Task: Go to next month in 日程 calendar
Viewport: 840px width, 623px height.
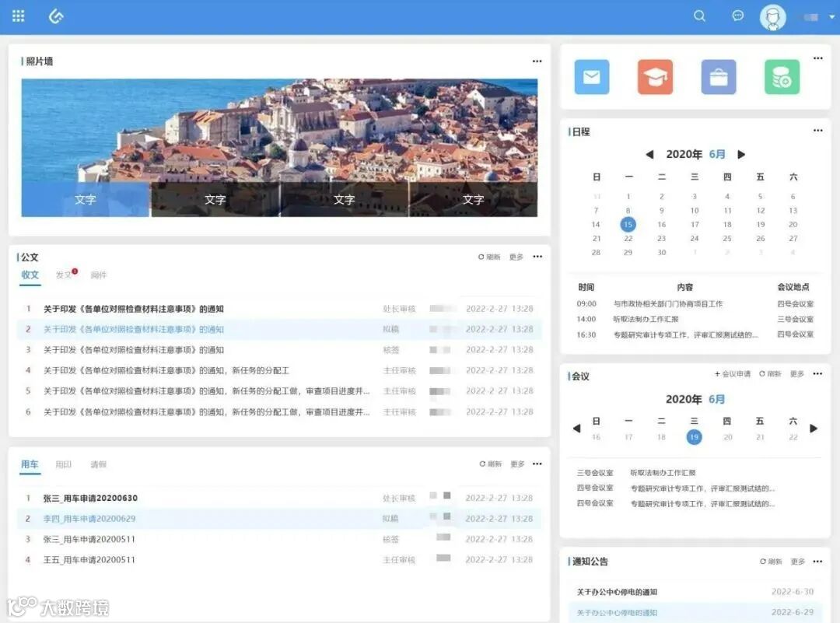Action: pos(741,154)
